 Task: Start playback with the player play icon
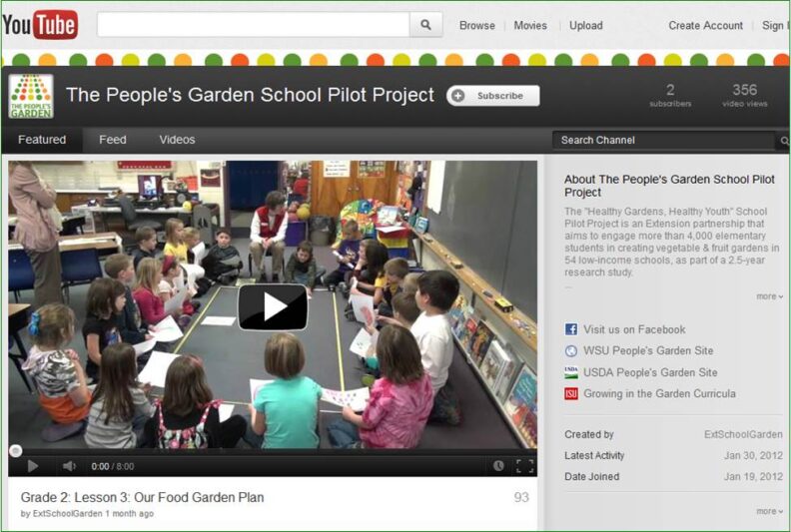coord(33,466)
